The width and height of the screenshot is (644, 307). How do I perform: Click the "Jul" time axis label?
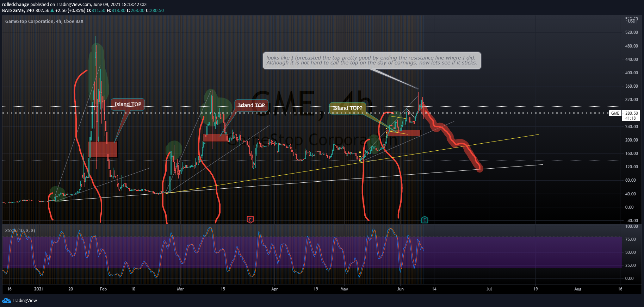tap(489, 289)
